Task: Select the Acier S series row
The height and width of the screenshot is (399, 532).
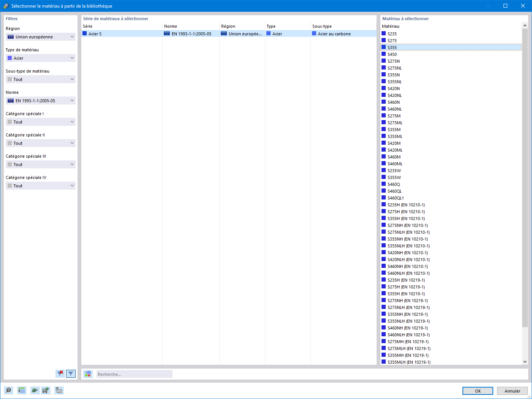Action: pos(229,33)
